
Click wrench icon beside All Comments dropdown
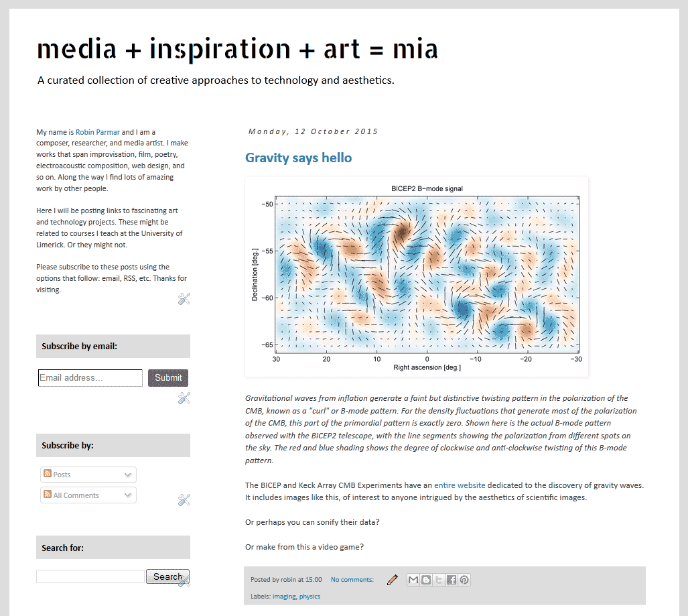[184, 500]
